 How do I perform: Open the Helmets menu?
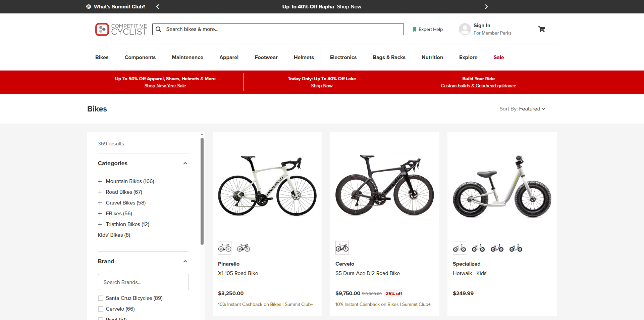[304, 57]
